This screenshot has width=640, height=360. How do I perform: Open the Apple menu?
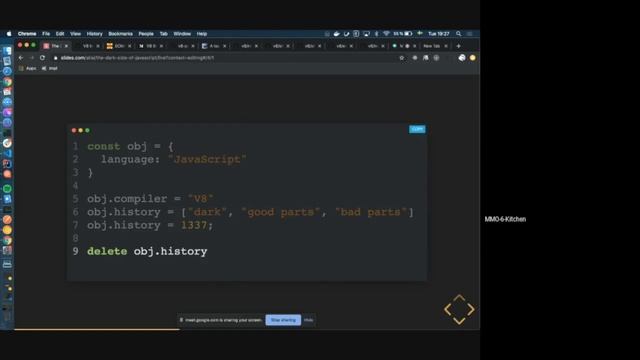tap(9, 34)
